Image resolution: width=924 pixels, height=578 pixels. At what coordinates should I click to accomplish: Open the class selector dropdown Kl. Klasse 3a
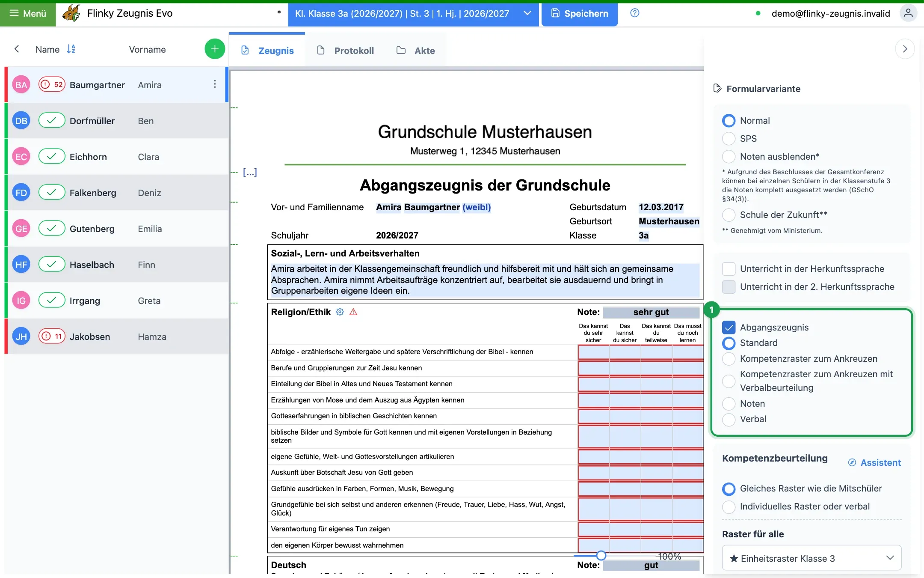click(413, 14)
